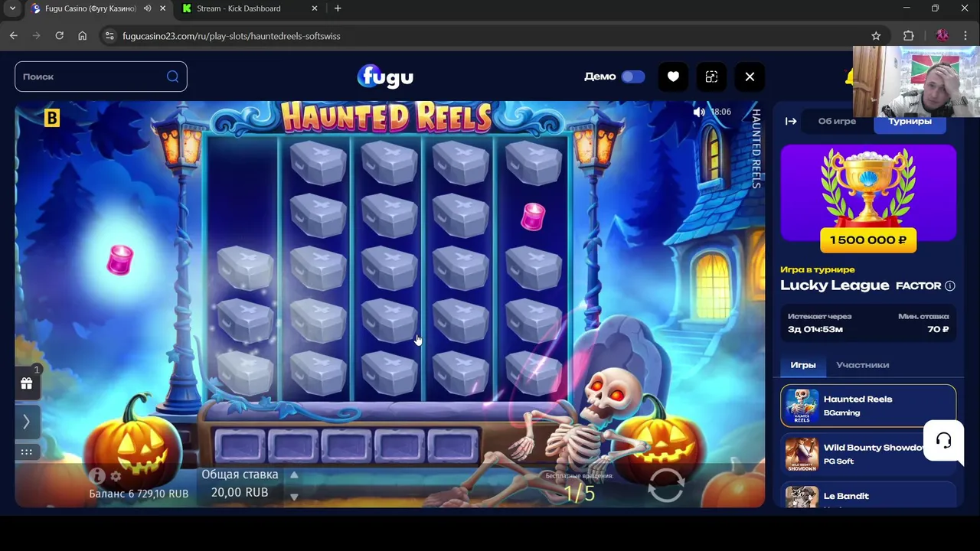Open Haunted Reels in the games list
This screenshot has width=980, height=551.
click(868, 406)
